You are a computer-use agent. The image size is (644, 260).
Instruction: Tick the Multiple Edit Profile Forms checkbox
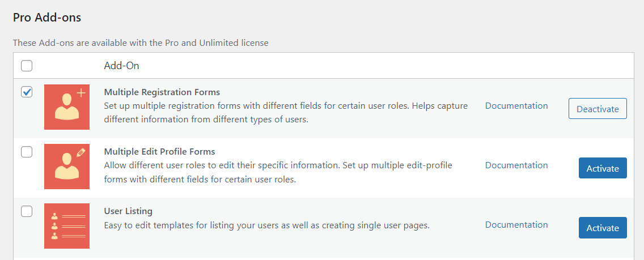[27, 152]
